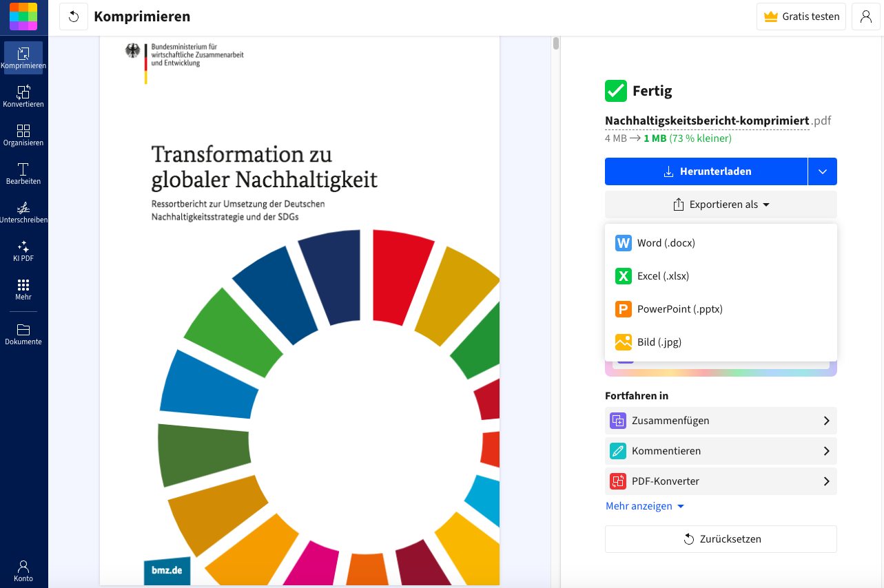Open the Unterschreiben tool in sidebar
Viewport: 884px width, 588px height.
click(x=23, y=212)
